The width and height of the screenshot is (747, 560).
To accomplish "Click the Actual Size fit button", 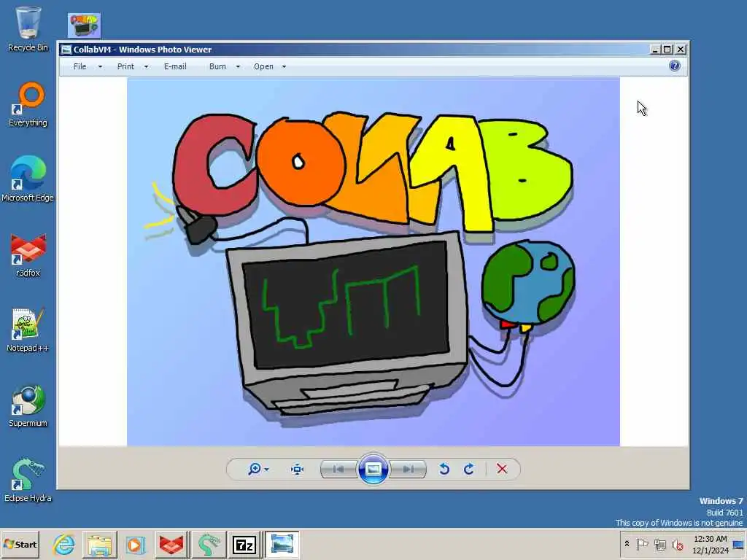I will (298, 469).
